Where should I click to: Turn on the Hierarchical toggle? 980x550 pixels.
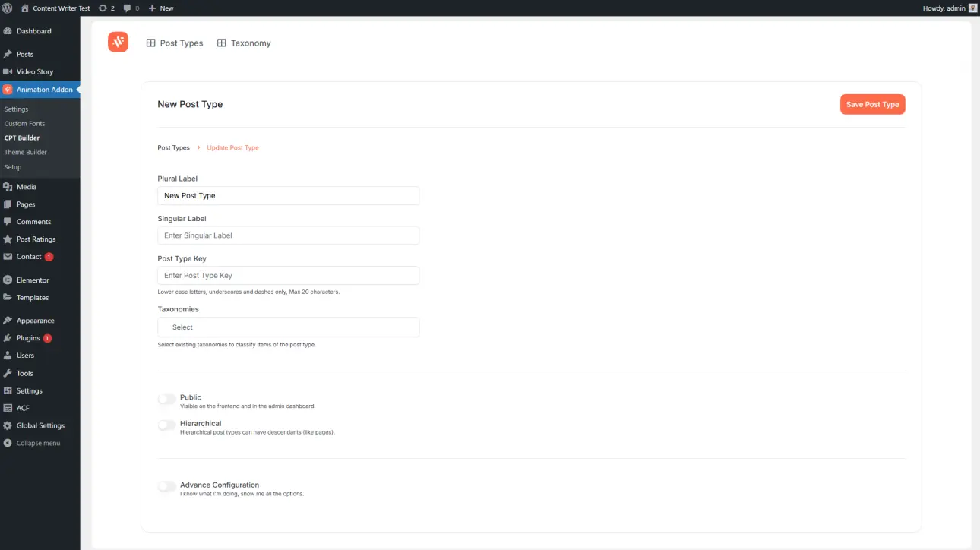[x=166, y=425]
